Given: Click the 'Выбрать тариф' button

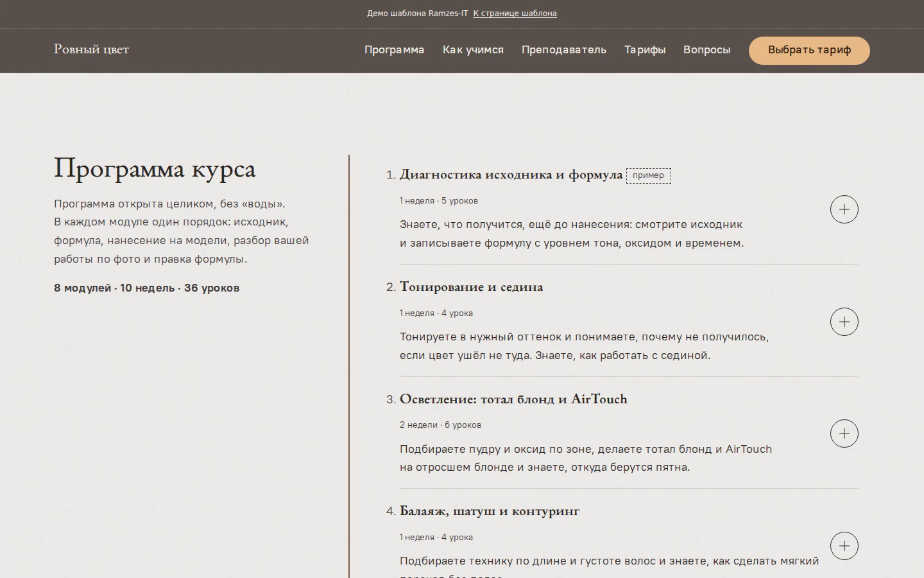Looking at the screenshot, I should pos(809,50).
